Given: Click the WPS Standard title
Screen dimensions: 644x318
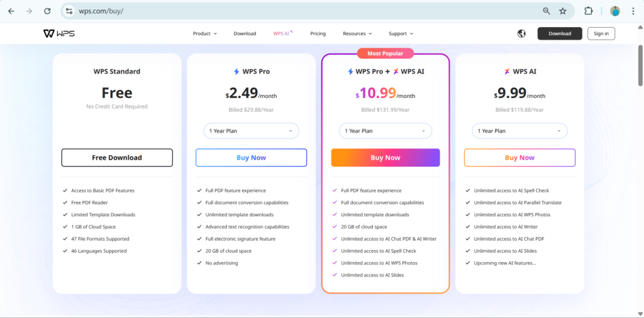Looking at the screenshot, I should 117,72.
